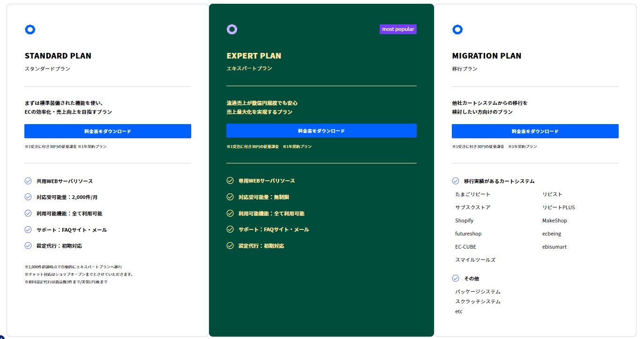This screenshot has width=644, height=339.
Task: Click checkmark beside Standard サポート：FAQサイト・メール
Action: tap(28, 229)
